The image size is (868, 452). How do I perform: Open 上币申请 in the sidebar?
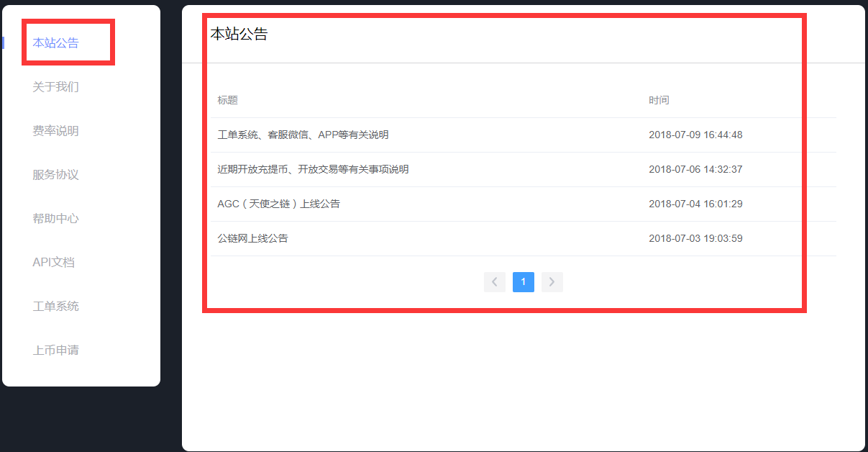point(56,351)
